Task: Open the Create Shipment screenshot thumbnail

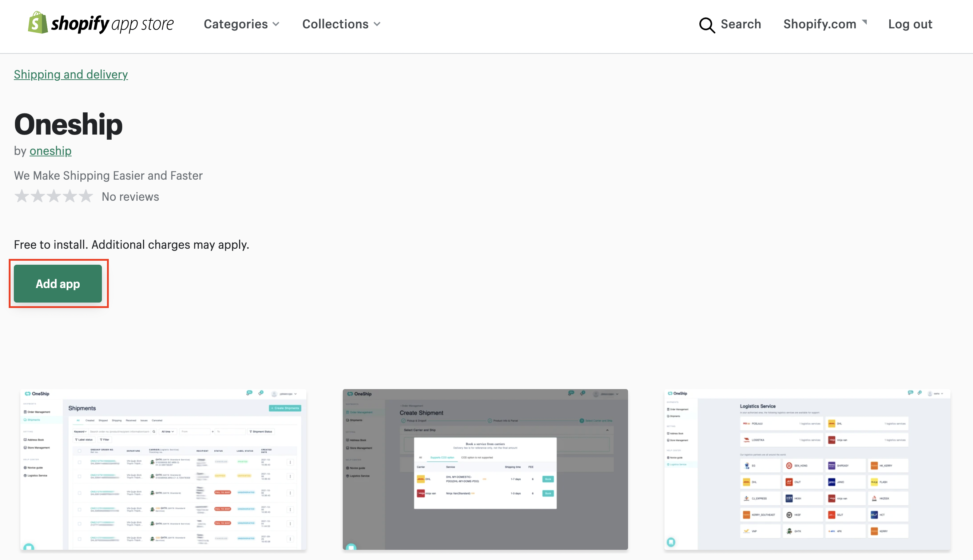Action: point(485,469)
